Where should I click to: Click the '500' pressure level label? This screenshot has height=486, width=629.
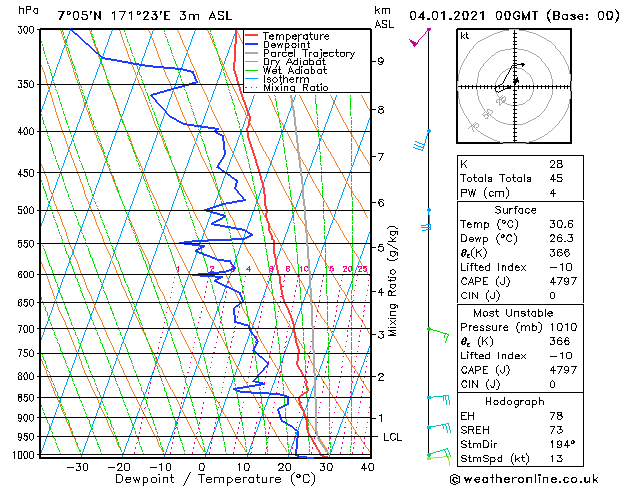point(28,211)
